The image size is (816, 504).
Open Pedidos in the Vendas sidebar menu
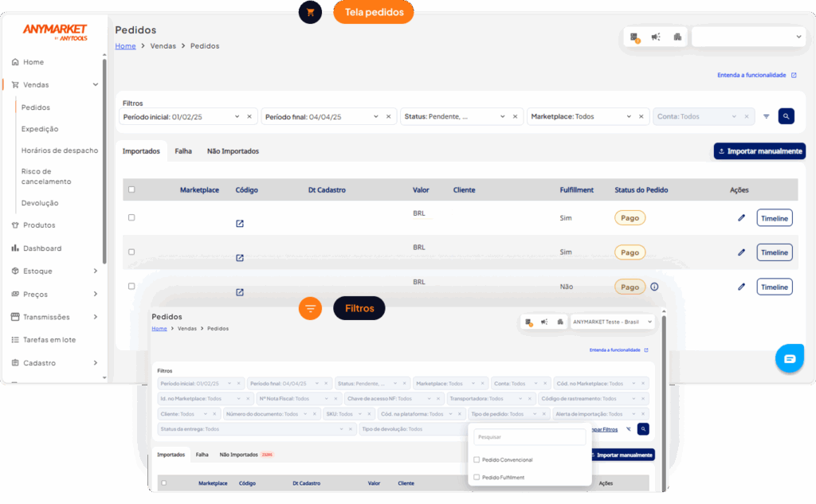(x=35, y=107)
